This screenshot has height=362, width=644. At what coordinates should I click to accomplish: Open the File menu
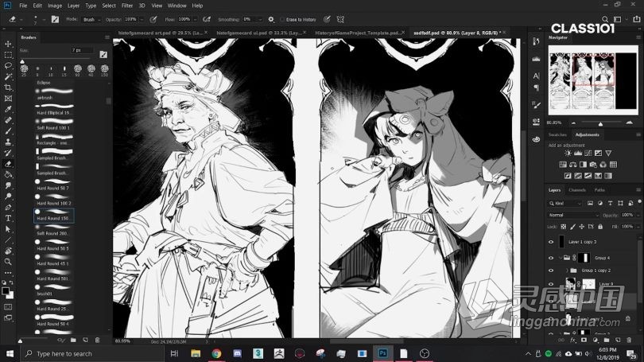point(23,6)
